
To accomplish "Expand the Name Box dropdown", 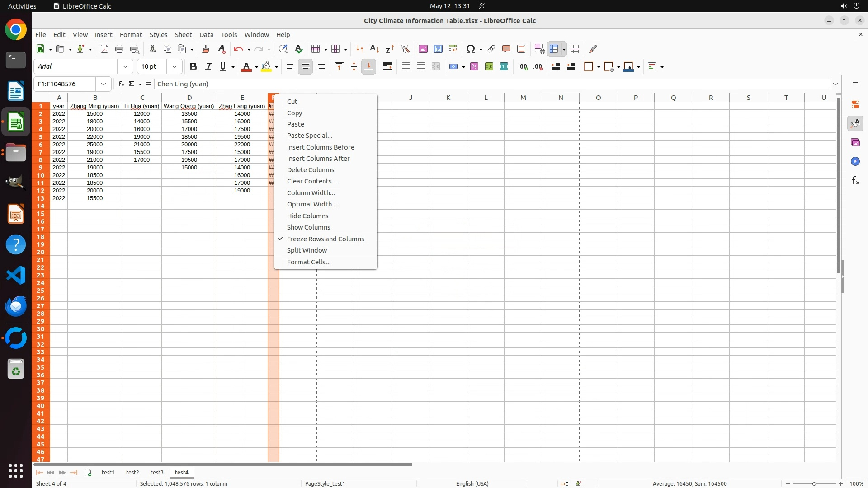I will (x=104, y=84).
